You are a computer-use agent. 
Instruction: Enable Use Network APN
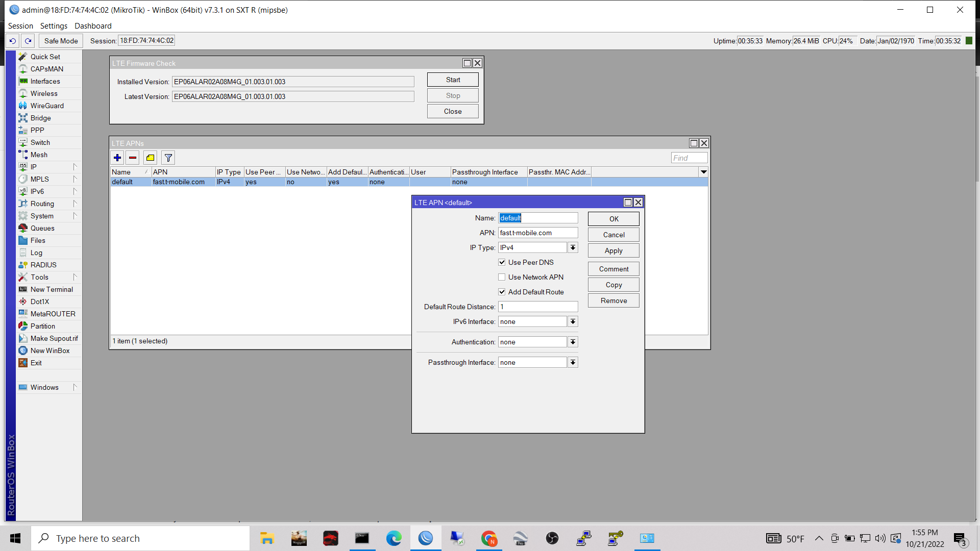[x=502, y=277]
